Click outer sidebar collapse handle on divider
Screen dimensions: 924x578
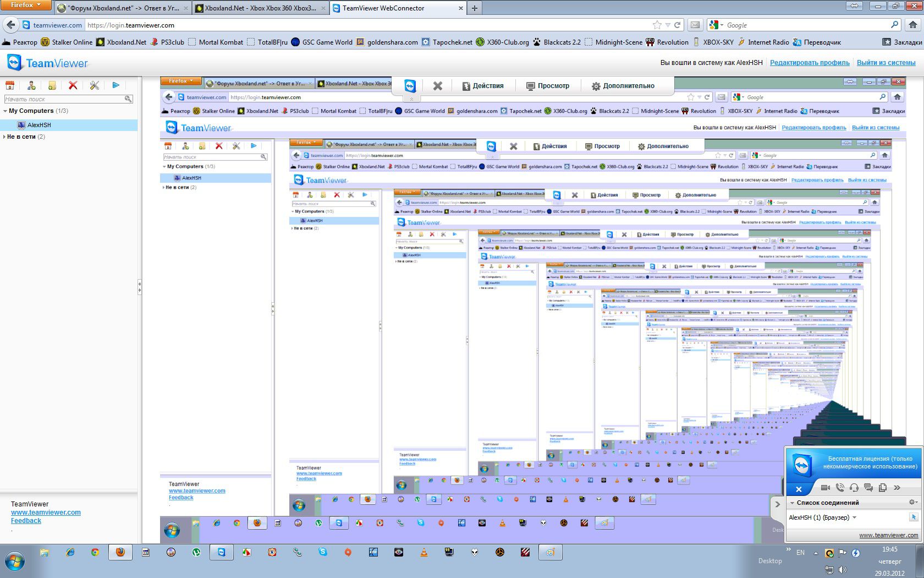pos(140,286)
